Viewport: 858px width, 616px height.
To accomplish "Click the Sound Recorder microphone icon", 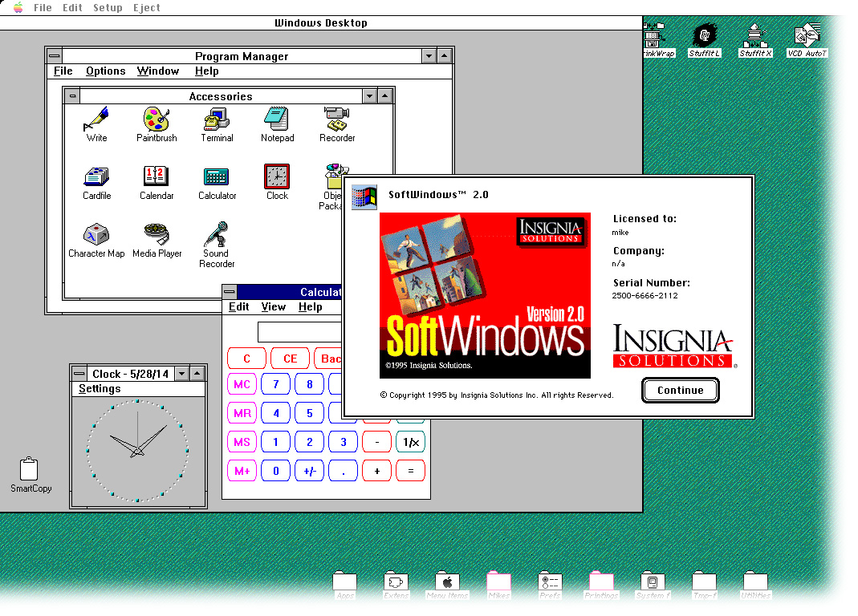I will pyautogui.click(x=217, y=235).
